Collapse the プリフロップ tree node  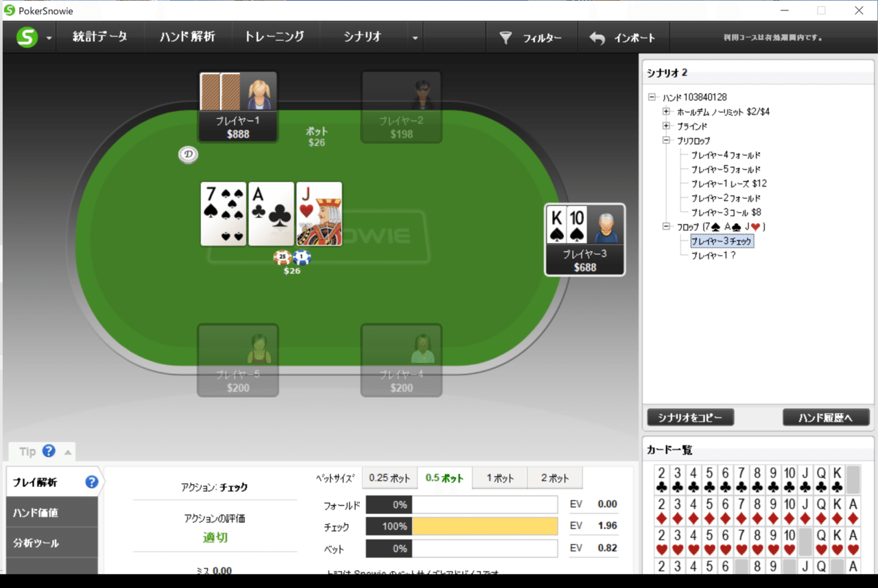click(666, 141)
